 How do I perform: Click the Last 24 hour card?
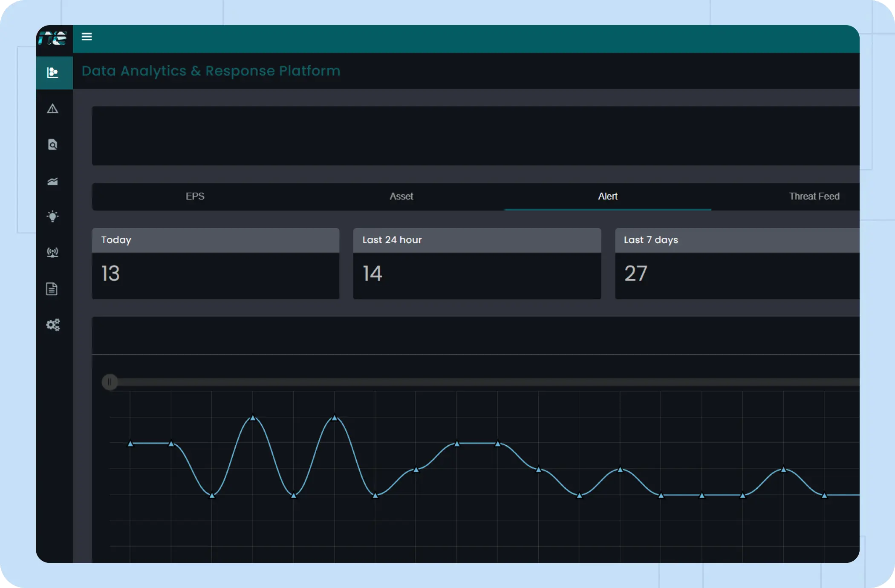pos(477,264)
